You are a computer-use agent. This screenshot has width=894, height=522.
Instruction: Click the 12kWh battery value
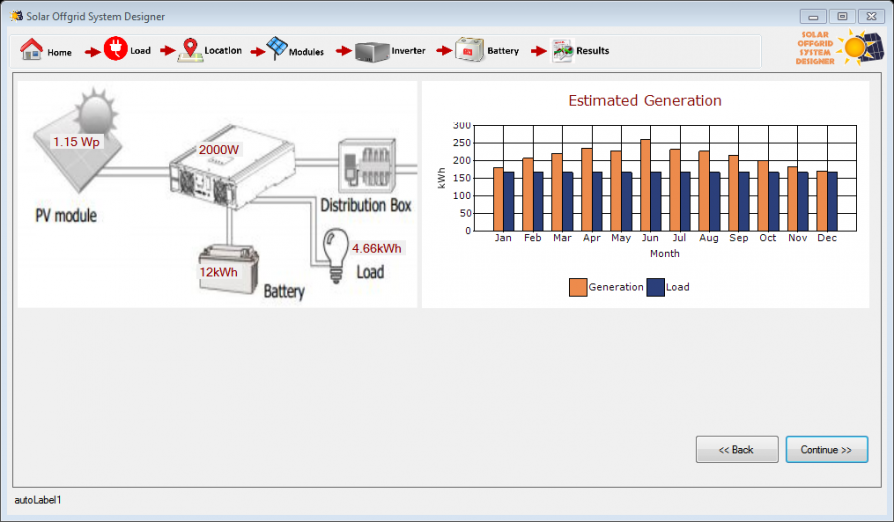[218, 272]
